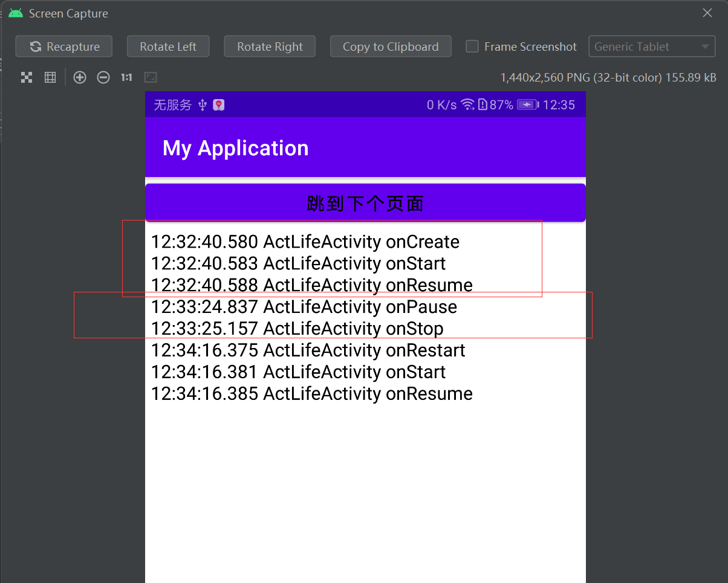Image resolution: width=728 pixels, height=583 pixels.
Task: Click the Recapture button
Action: (x=64, y=47)
